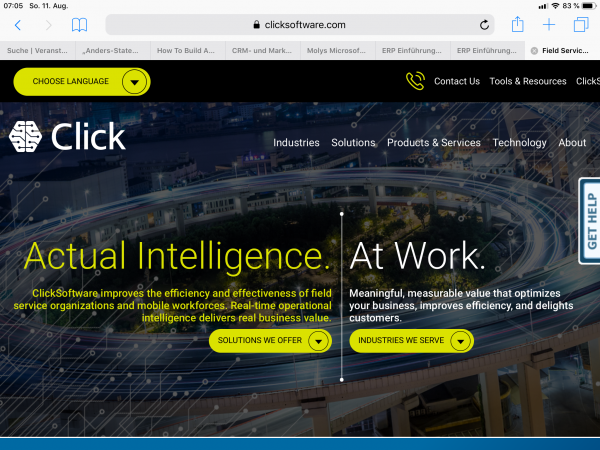The image size is (600, 450).
Task: Switch to Anders-State... tab
Action: pos(112,51)
